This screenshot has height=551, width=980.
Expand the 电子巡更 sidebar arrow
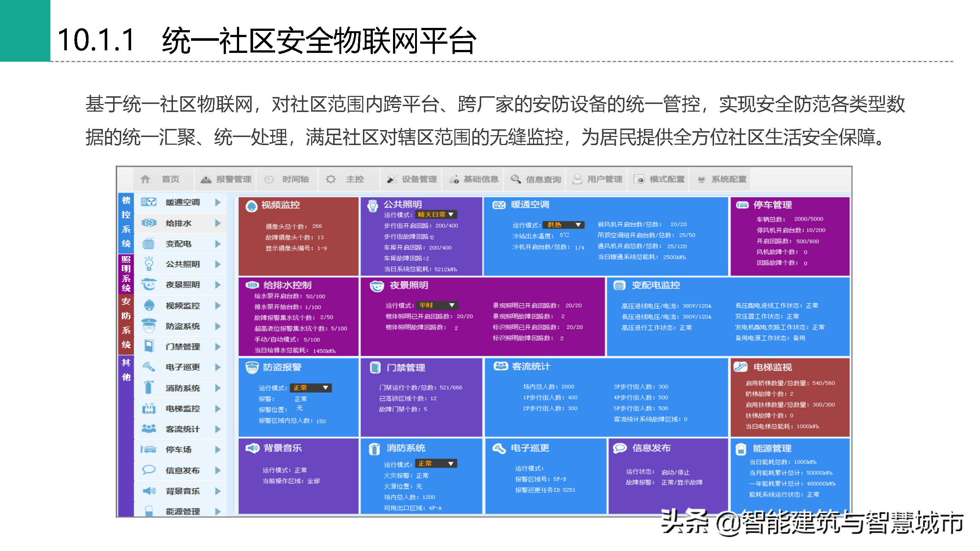point(217,367)
